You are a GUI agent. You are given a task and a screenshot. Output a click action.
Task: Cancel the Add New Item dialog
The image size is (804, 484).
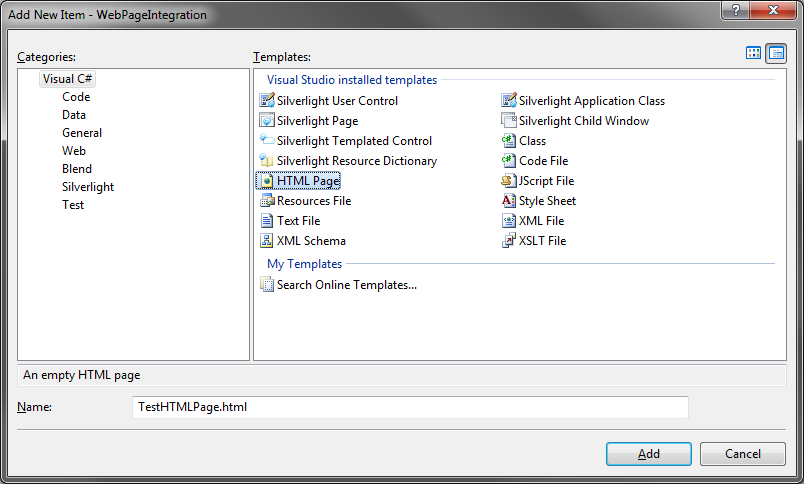[x=742, y=454]
